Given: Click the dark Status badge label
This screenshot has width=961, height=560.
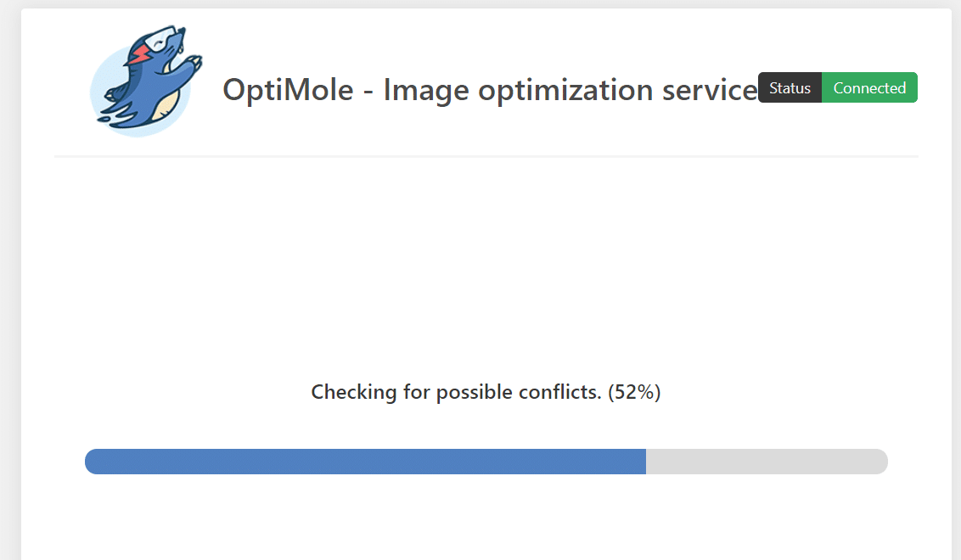Looking at the screenshot, I should 790,87.
